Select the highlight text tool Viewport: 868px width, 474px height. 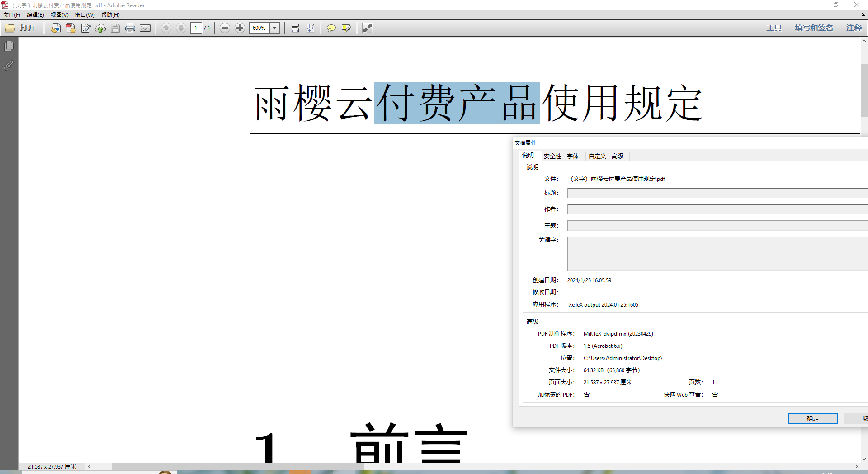click(x=346, y=28)
